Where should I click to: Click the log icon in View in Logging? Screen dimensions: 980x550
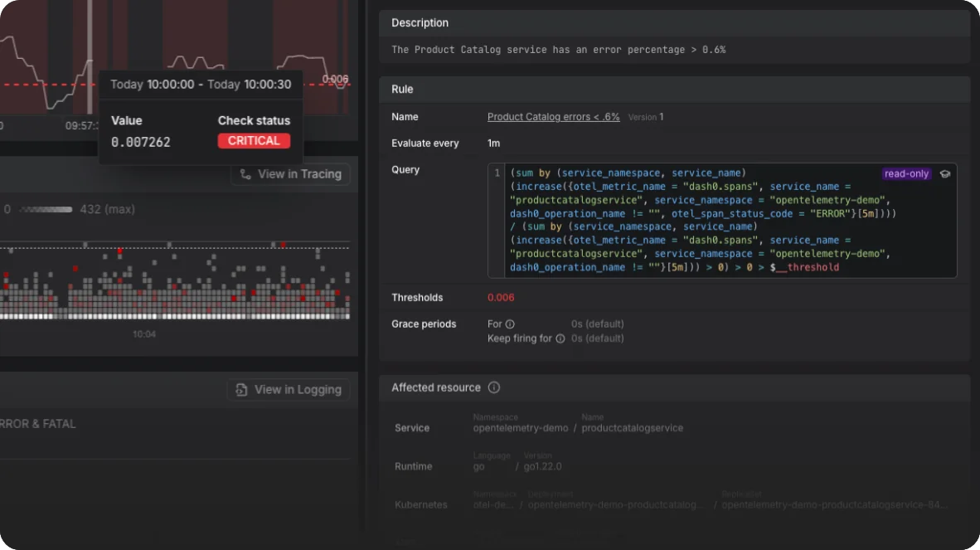tap(241, 389)
